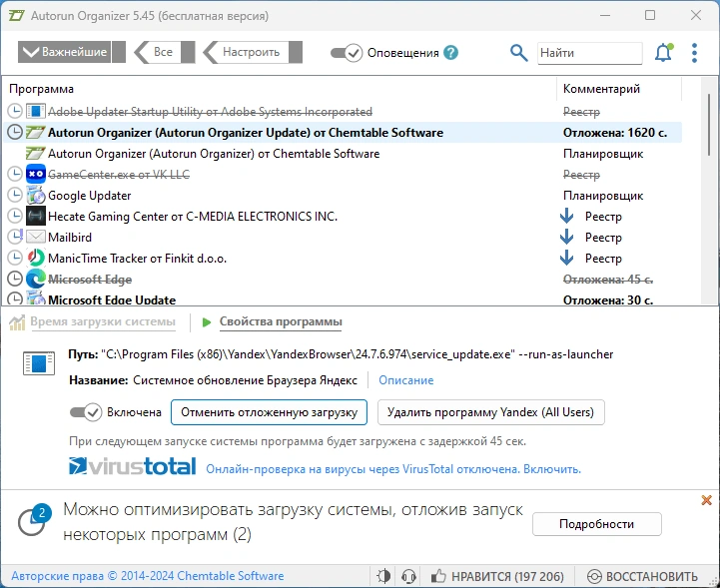Click the Microsoft Edge browser icon
Screen dimensions: 720x588
click(35, 279)
